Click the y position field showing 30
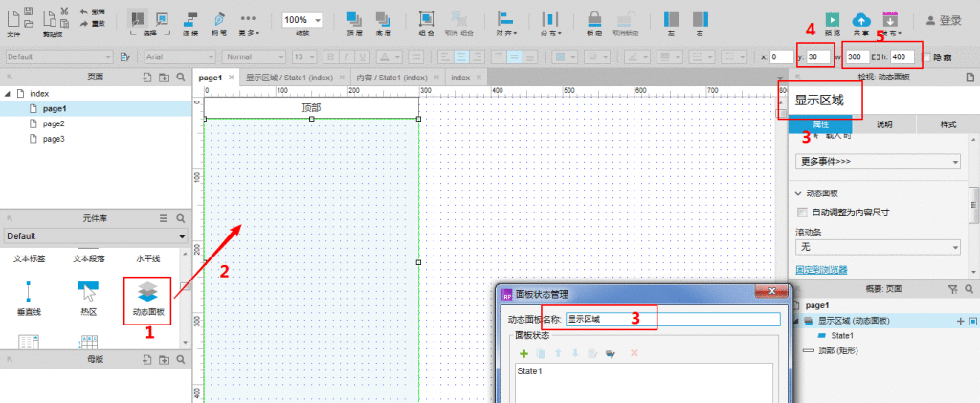The image size is (980, 403). pos(819,56)
